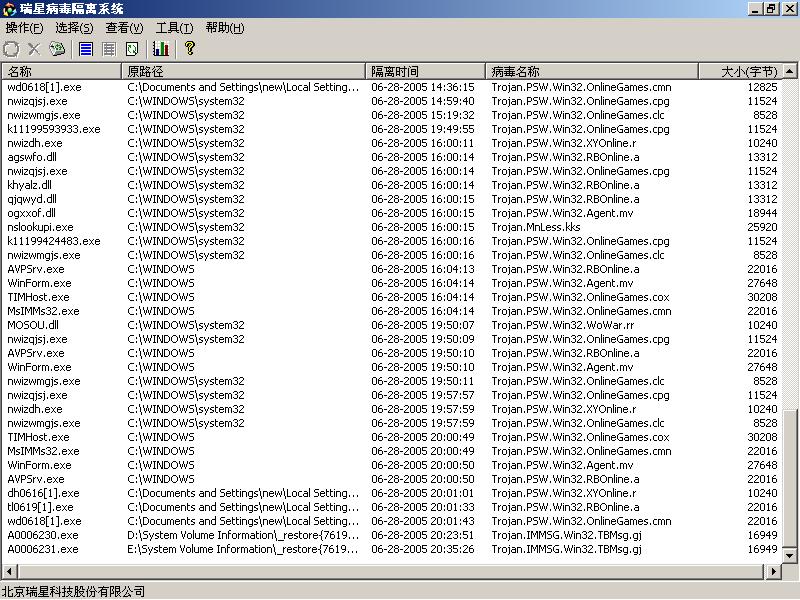Click the deselect grey-lines toolbar icon
800x600 pixels.
click(x=109, y=49)
